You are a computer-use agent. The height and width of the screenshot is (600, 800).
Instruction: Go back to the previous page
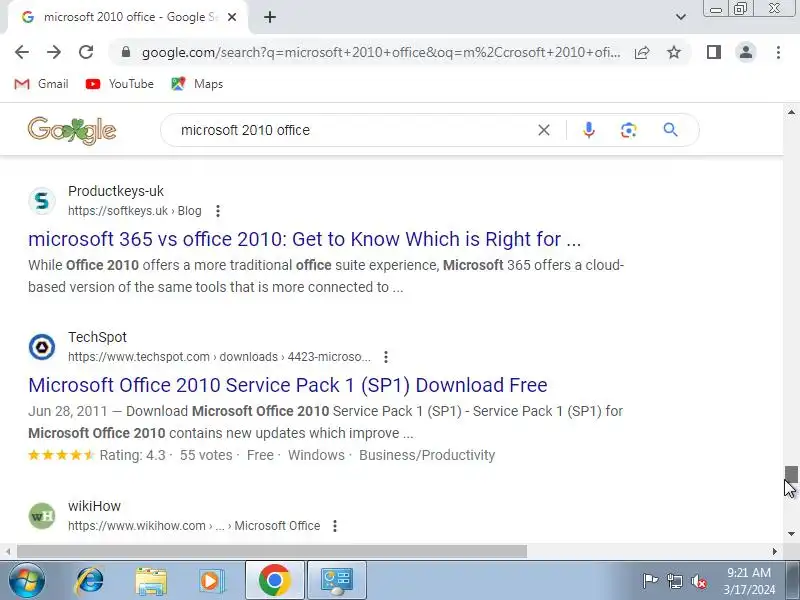[x=22, y=52]
